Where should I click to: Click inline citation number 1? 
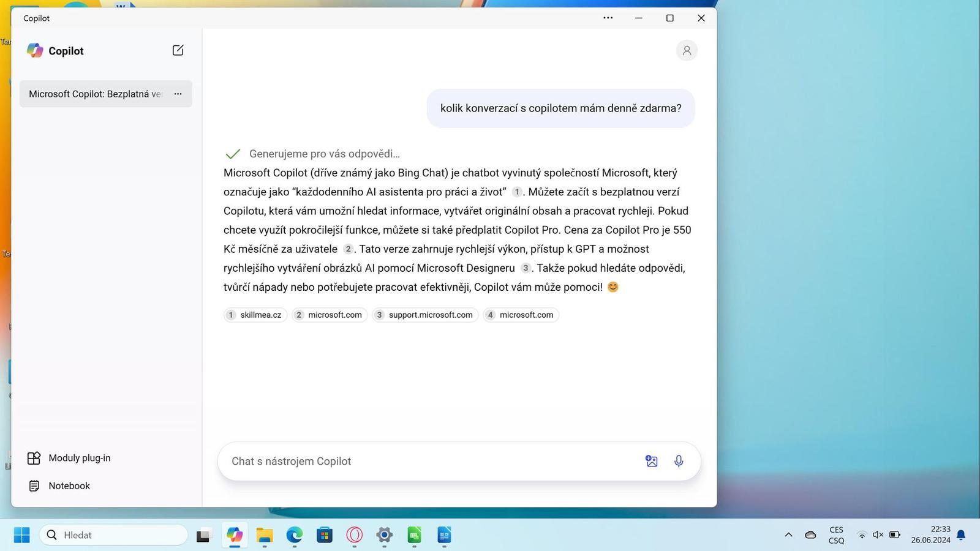pos(517,192)
